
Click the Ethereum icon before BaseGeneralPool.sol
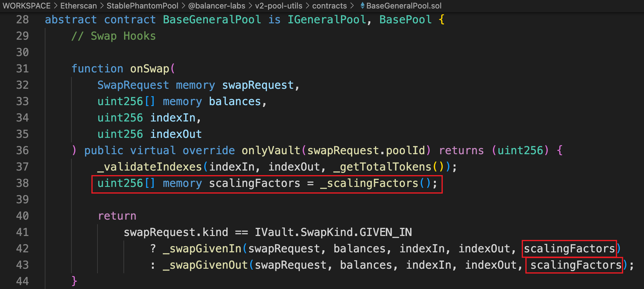point(362,5)
